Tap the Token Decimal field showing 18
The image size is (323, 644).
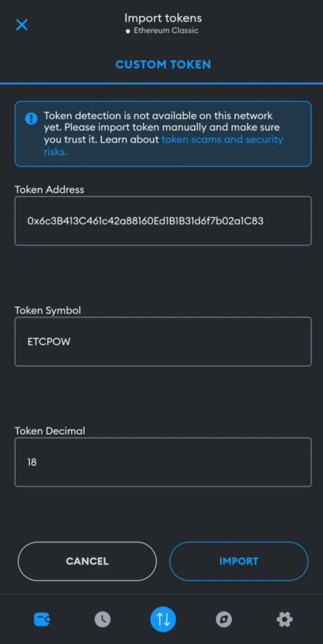tap(163, 462)
